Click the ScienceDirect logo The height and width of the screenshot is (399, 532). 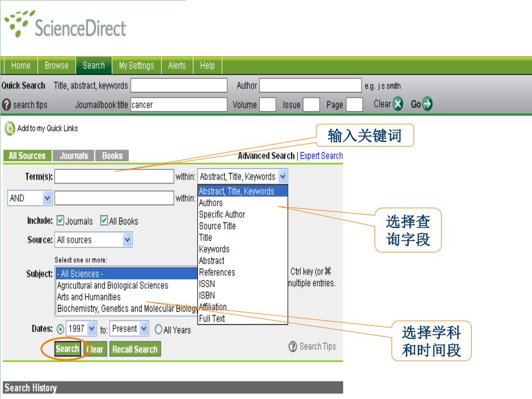click(65, 24)
